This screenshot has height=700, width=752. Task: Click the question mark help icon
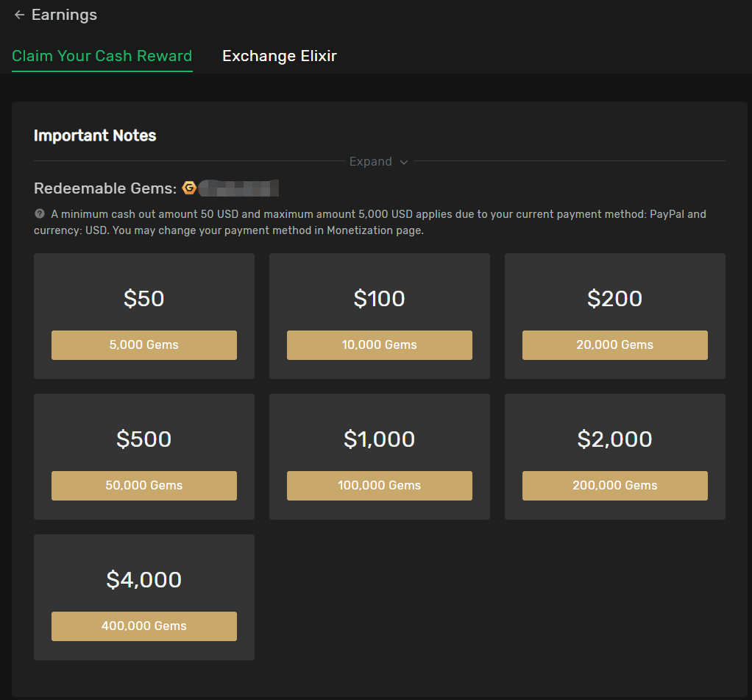click(x=40, y=213)
